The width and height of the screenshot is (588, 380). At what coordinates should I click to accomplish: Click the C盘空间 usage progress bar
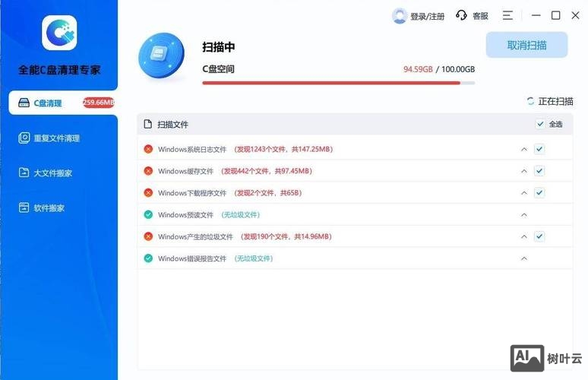[339, 83]
